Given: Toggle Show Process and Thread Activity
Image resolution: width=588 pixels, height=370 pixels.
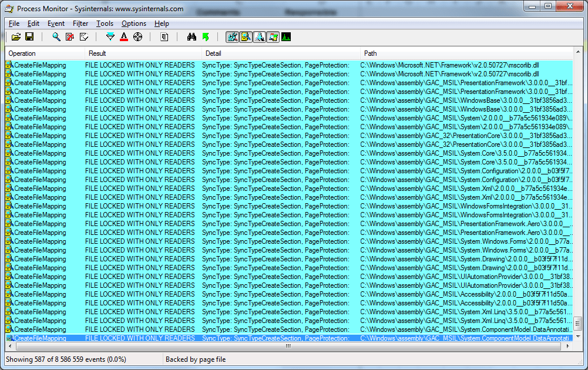Looking at the screenshot, I should 273,37.
